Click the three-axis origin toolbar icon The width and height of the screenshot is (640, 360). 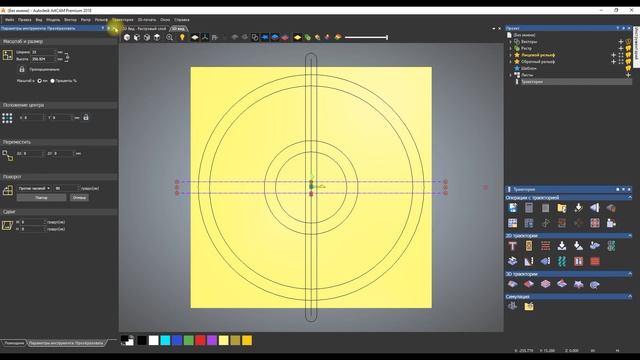(205, 38)
